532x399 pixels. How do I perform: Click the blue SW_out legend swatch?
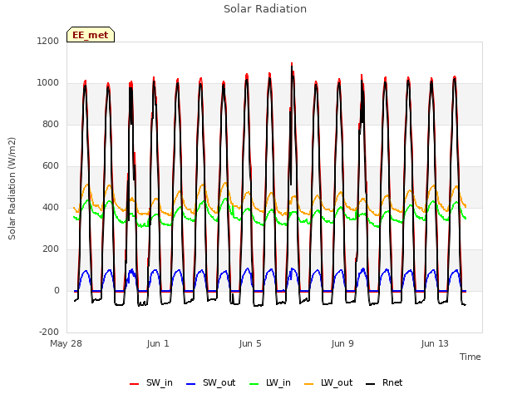[191, 384]
